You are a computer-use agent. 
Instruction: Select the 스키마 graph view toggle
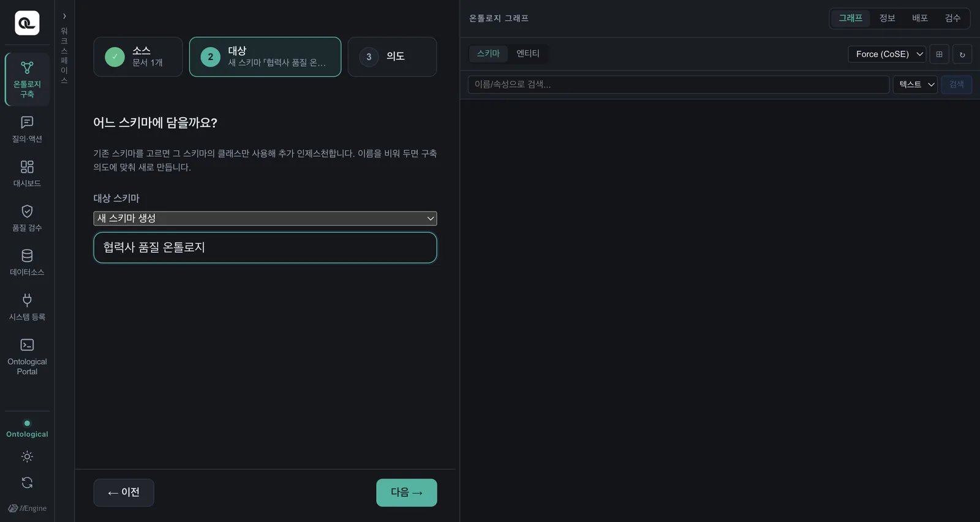(488, 53)
